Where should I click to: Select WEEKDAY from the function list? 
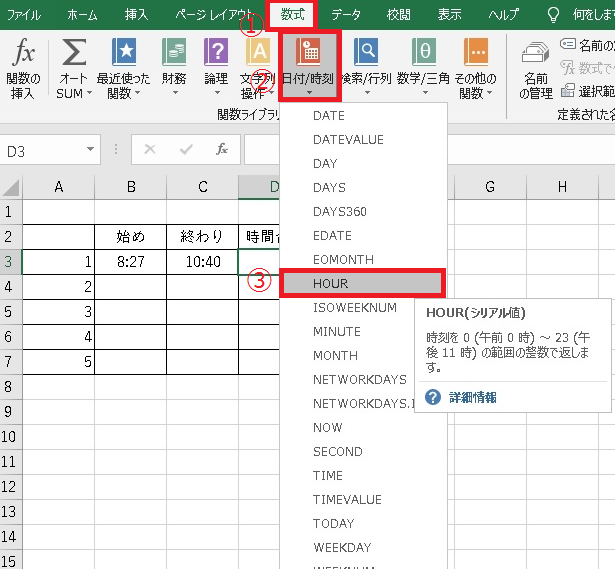pyautogui.click(x=364, y=547)
